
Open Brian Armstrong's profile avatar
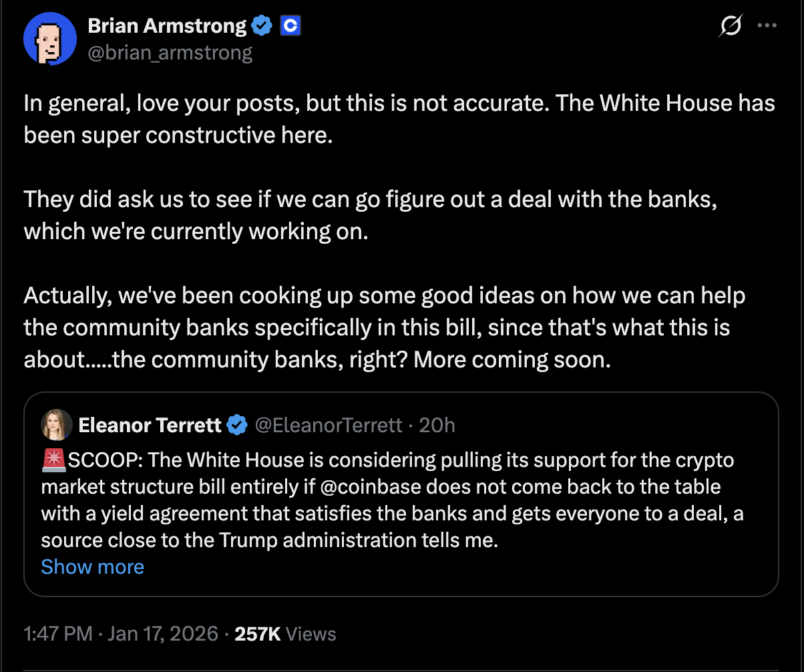pos(49,38)
